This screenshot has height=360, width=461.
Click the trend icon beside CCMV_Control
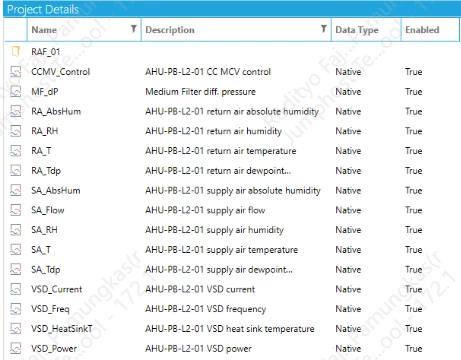16,71
